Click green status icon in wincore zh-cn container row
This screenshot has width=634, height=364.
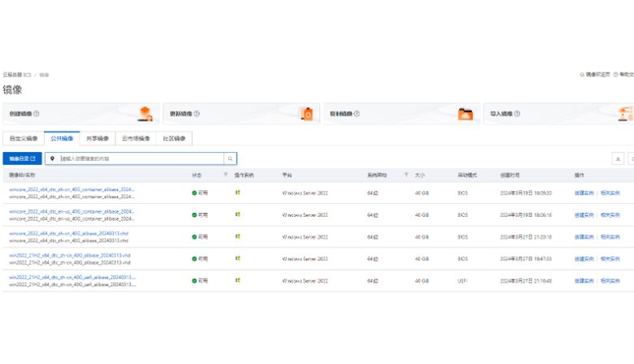[x=194, y=193]
